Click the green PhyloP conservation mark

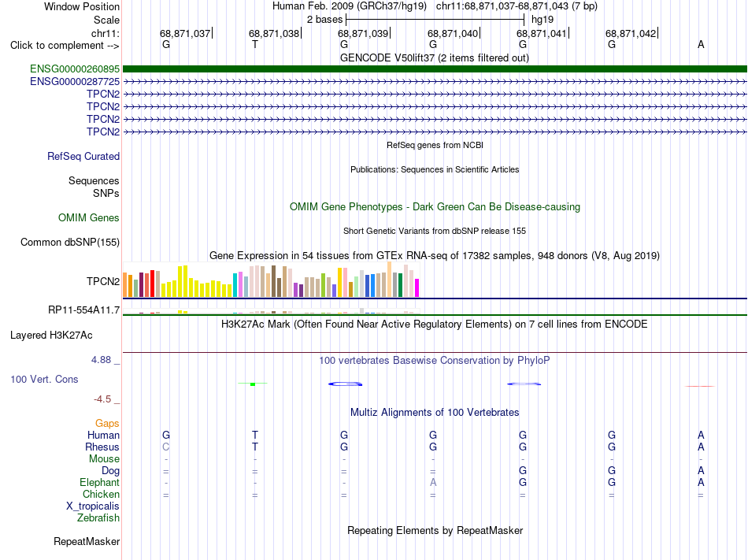tap(253, 384)
